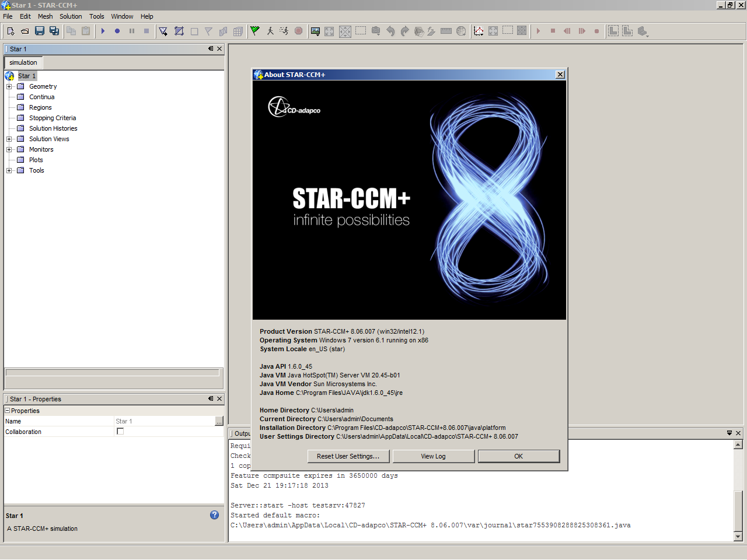Click the blue record macro circle icon

point(117,31)
